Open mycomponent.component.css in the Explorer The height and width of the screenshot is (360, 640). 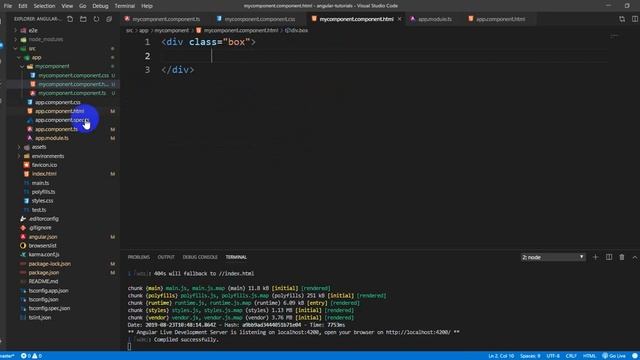(x=73, y=75)
